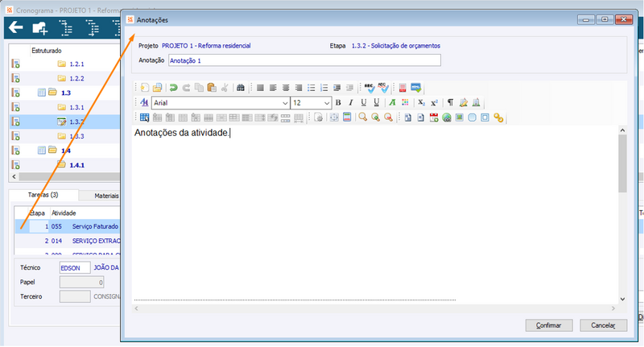
Task: Click the add folder icon in Cronograma toolbar
Action: [39, 28]
